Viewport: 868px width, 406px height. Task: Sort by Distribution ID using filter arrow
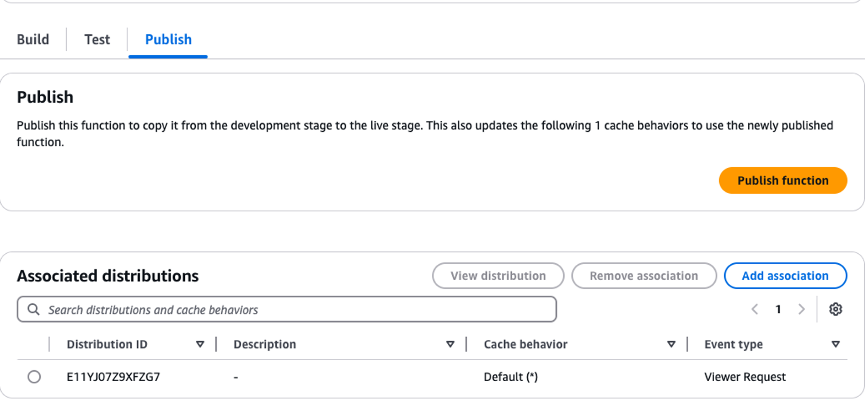coord(200,344)
